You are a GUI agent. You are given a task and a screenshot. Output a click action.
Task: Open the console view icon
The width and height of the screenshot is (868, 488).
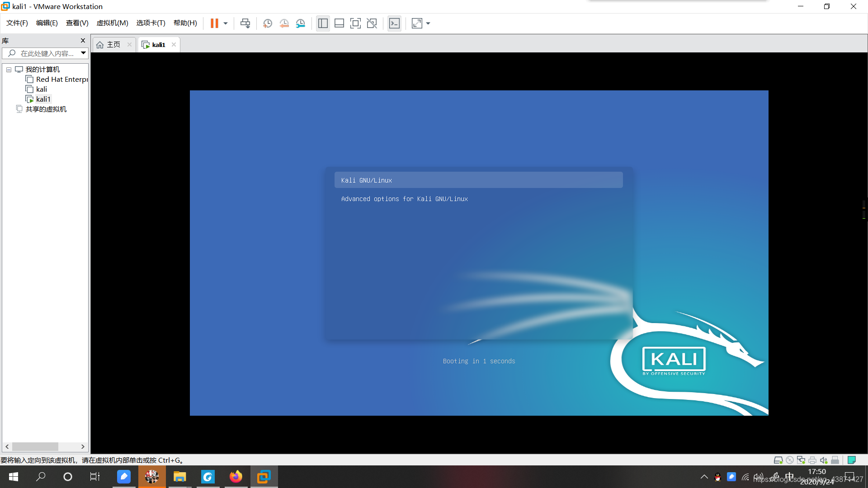pyautogui.click(x=394, y=23)
